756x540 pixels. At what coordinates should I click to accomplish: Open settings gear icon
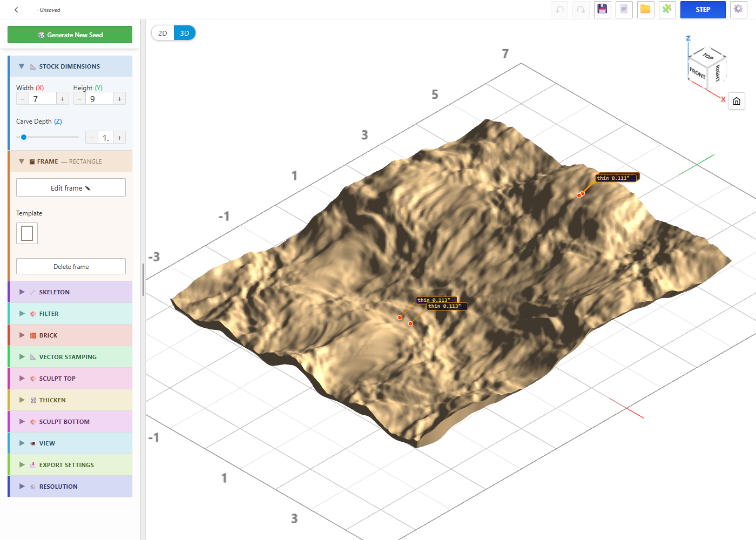pos(739,10)
